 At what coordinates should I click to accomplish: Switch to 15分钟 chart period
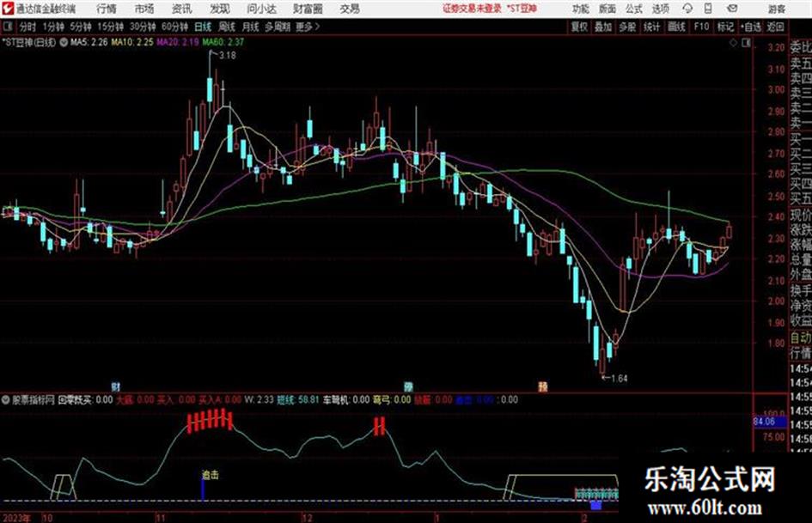pos(111,27)
